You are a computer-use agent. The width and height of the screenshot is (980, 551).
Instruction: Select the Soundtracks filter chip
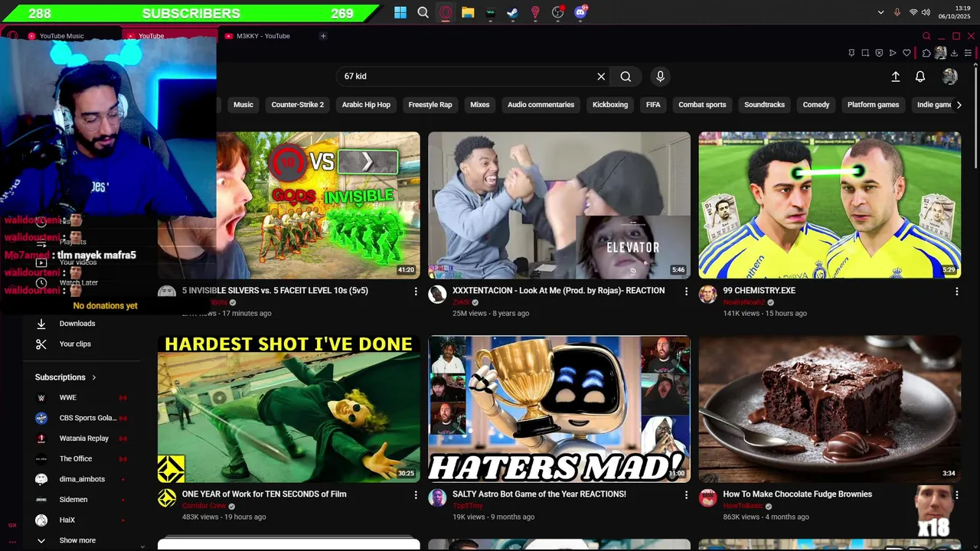(x=765, y=105)
